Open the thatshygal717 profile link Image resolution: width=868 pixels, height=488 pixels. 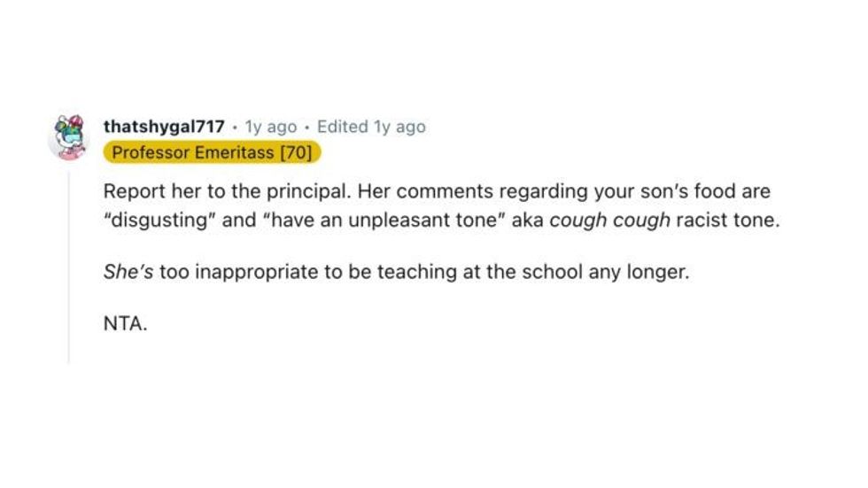coord(164,127)
